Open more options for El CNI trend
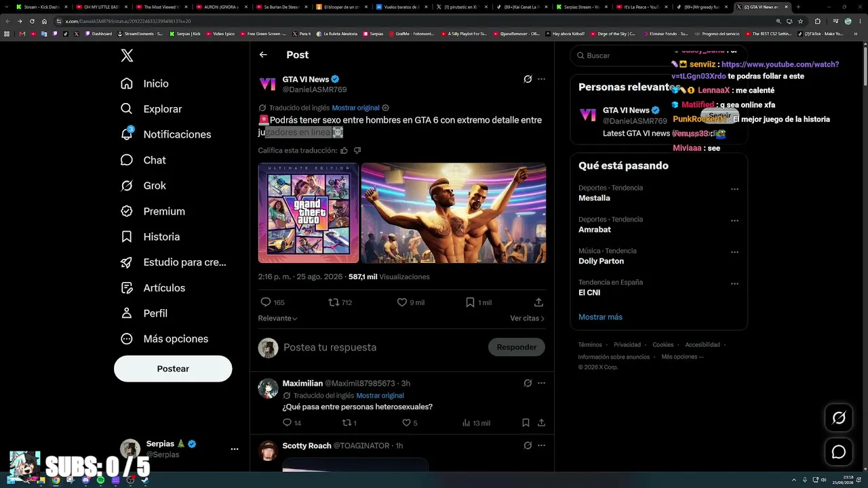This screenshot has width=868, height=488. tap(734, 283)
